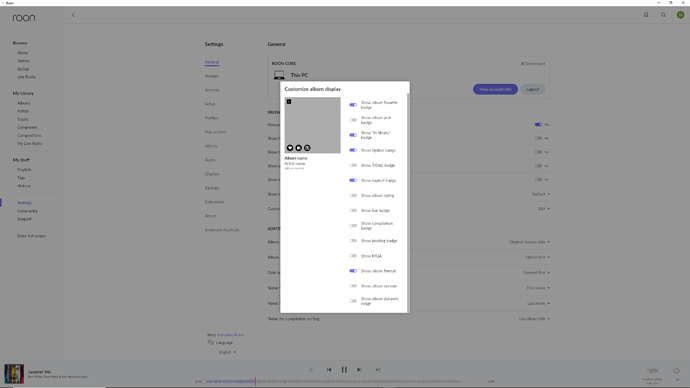Turn on Show TIDAL badge
The width and height of the screenshot is (690, 388).
pyautogui.click(x=353, y=165)
